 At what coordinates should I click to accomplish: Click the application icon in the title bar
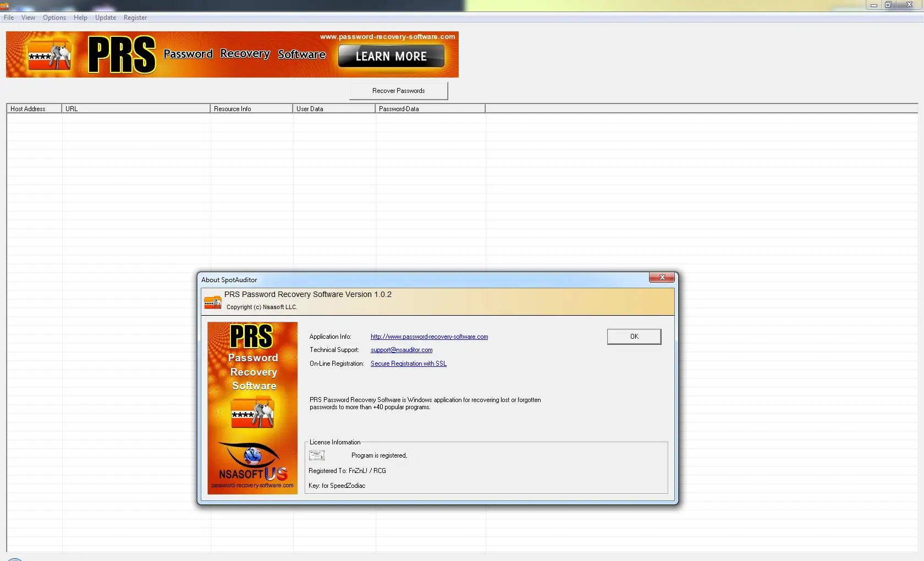click(4, 5)
